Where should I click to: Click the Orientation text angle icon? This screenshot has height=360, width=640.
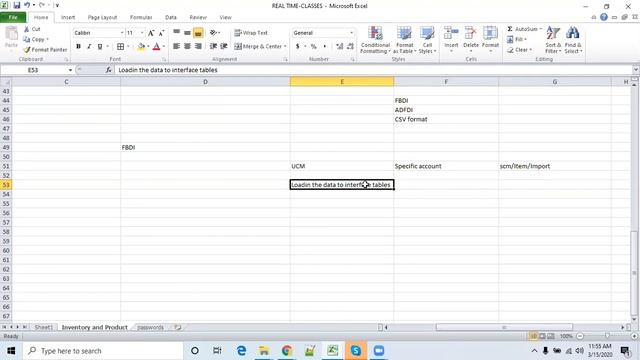tap(213, 33)
